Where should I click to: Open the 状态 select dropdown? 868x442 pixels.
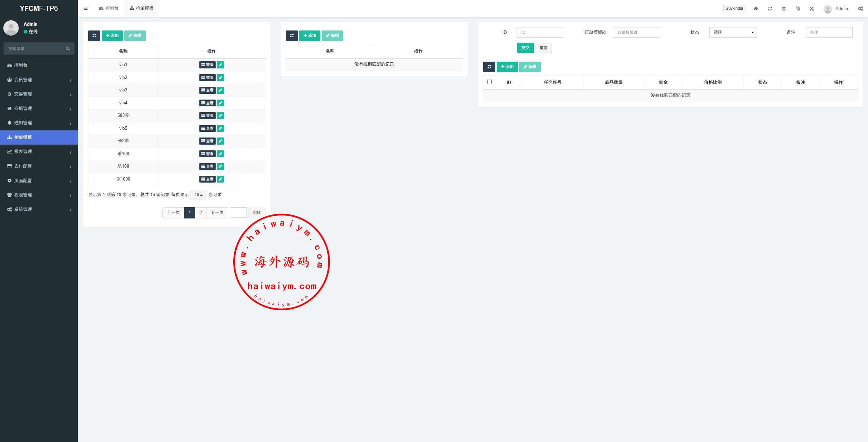(x=732, y=32)
